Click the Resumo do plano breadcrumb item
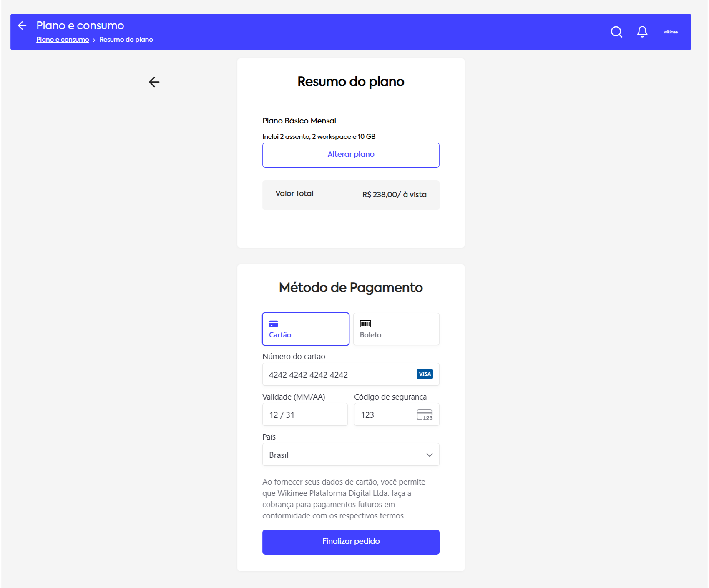The image size is (709, 588). (x=126, y=40)
